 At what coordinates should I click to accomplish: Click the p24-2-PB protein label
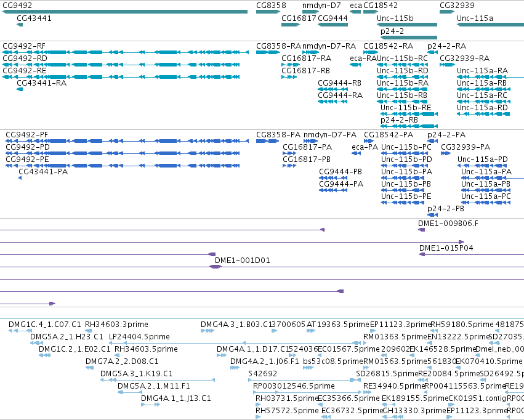[x=446, y=209]
